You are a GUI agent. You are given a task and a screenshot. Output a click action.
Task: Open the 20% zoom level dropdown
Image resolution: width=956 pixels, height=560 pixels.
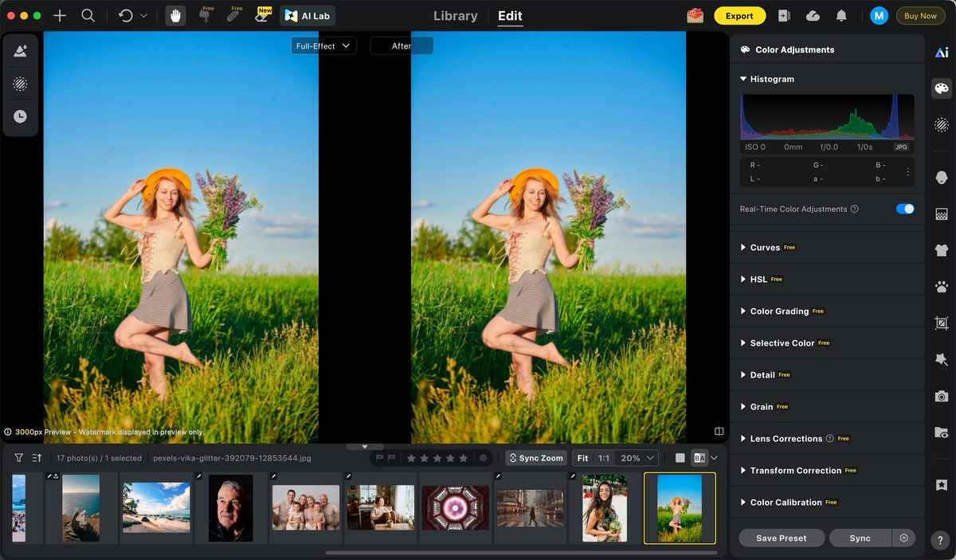(638, 458)
